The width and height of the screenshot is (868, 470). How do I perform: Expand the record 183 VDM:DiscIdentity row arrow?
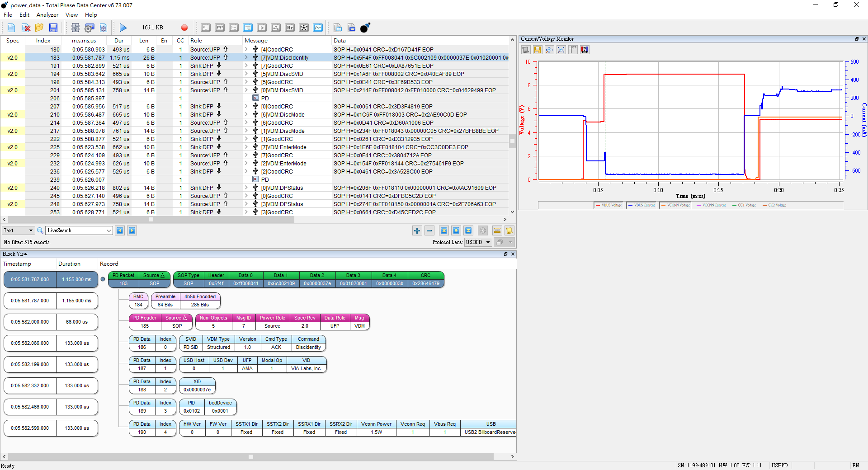(246, 58)
